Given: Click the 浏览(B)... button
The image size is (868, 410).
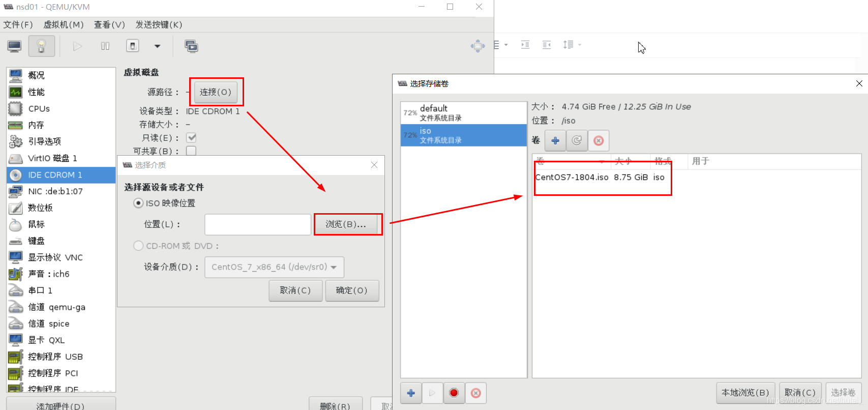Looking at the screenshot, I should 346,224.
